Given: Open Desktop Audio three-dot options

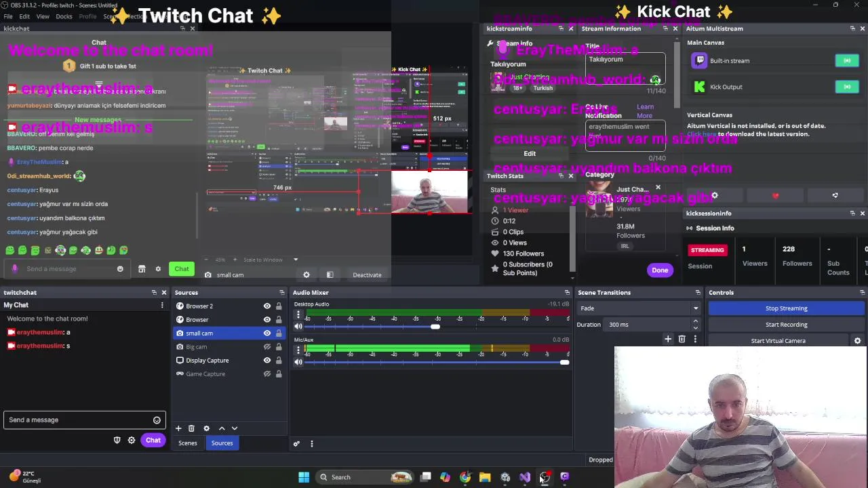Looking at the screenshot, I should pyautogui.click(x=298, y=314).
